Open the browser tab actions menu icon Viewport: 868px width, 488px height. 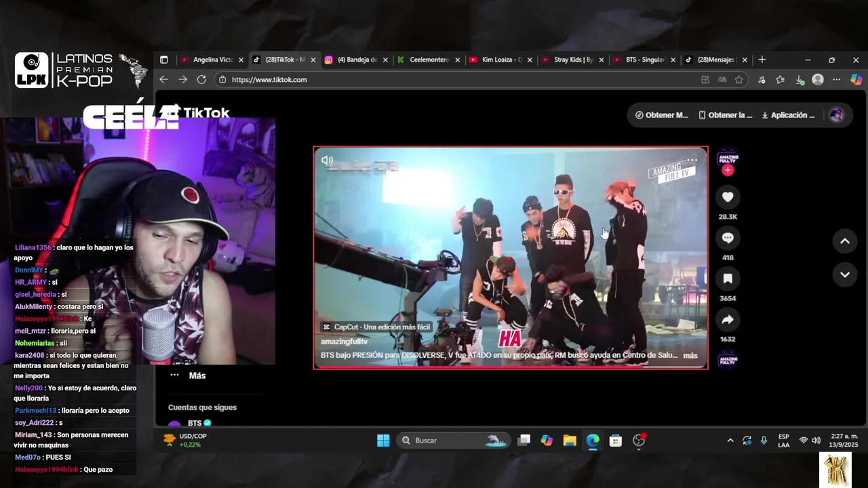pyautogui.click(x=163, y=60)
